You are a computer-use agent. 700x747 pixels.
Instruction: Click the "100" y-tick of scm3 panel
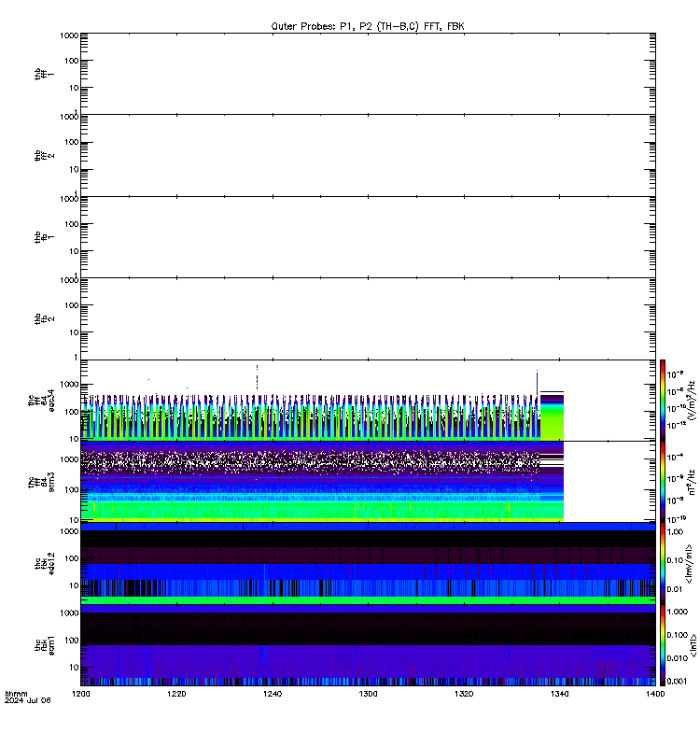[x=73, y=489]
